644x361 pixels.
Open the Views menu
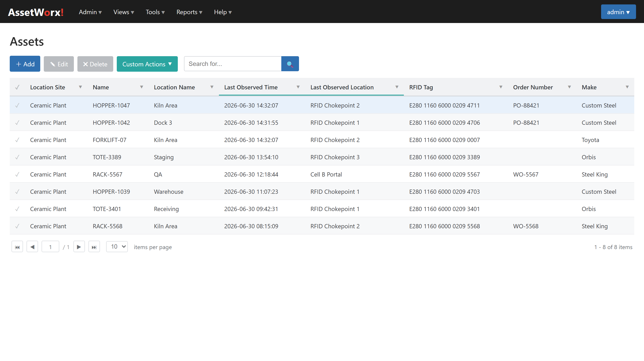124,12
